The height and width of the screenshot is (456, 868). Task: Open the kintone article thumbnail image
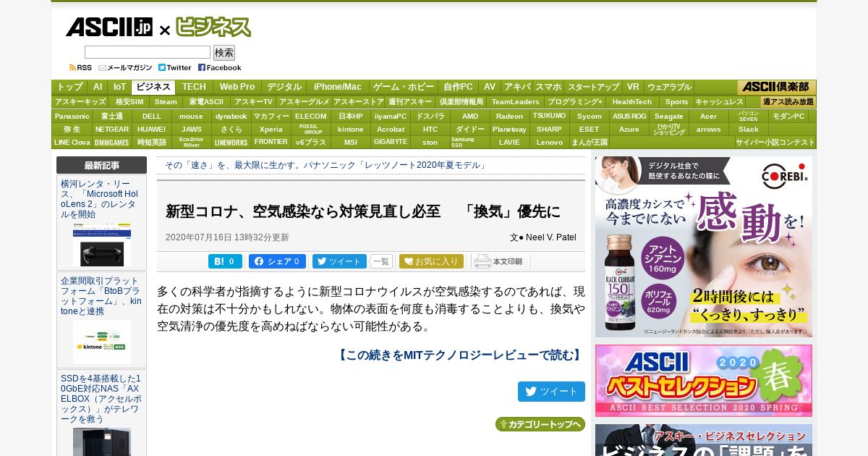[x=102, y=342]
